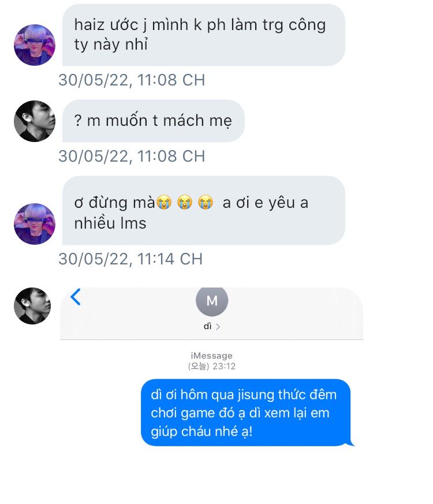Click the timestamp under "? m muốn t mách mẹ"

[x=132, y=156]
